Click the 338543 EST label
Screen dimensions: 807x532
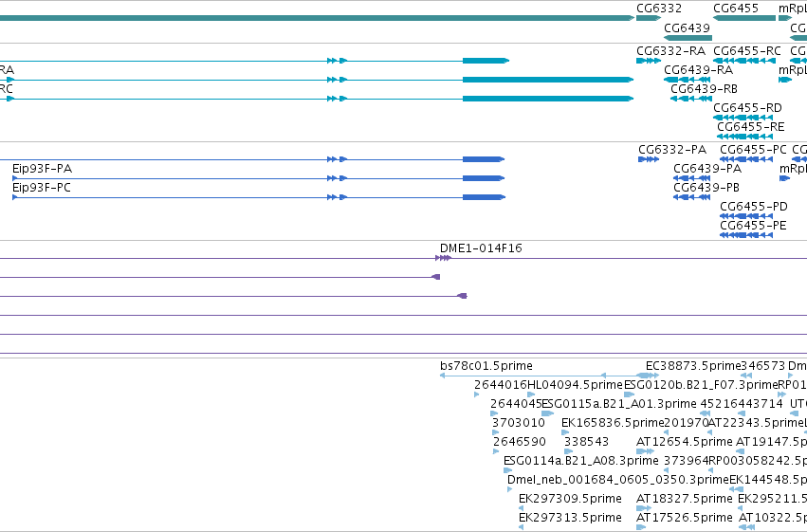[586, 442]
